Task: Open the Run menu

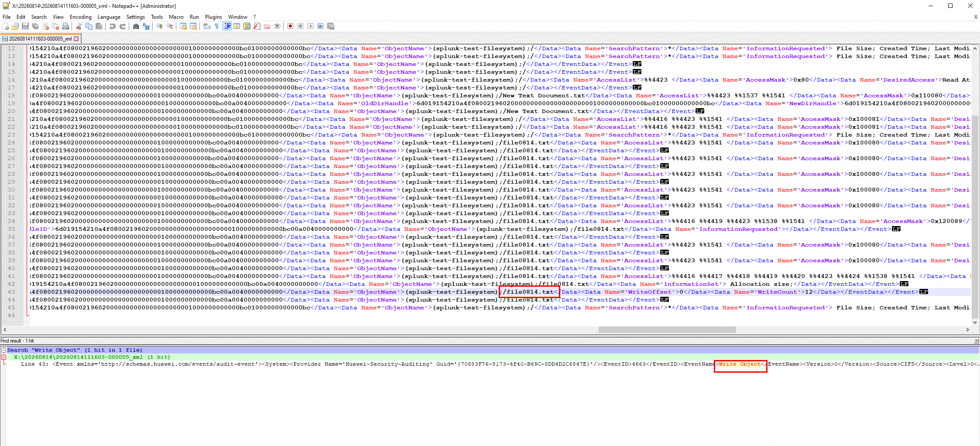Action: click(194, 17)
